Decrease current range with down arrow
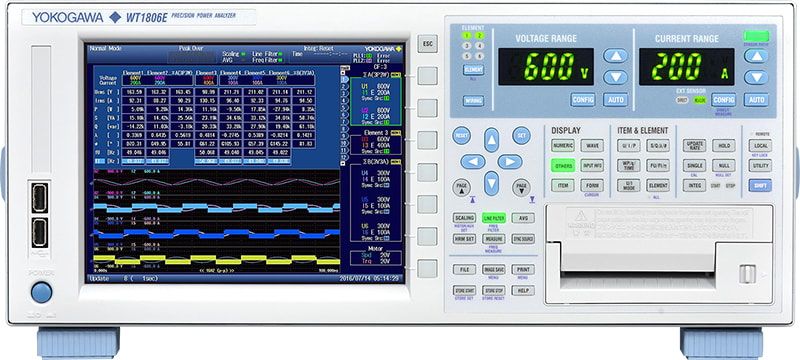The width and height of the screenshot is (800, 360). coord(756,77)
